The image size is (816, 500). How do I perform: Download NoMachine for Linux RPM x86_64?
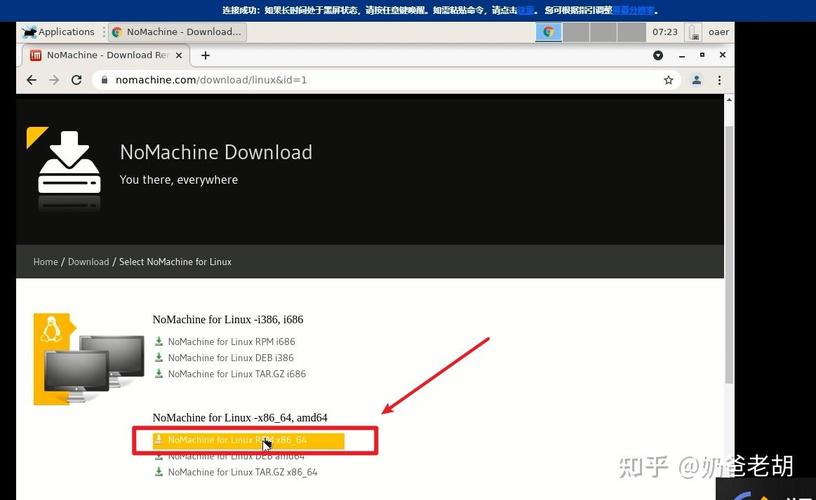[248, 440]
